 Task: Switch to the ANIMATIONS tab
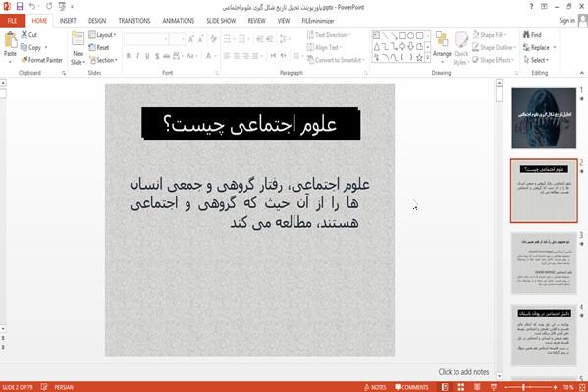pyautogui.click(x=178, y=21)
